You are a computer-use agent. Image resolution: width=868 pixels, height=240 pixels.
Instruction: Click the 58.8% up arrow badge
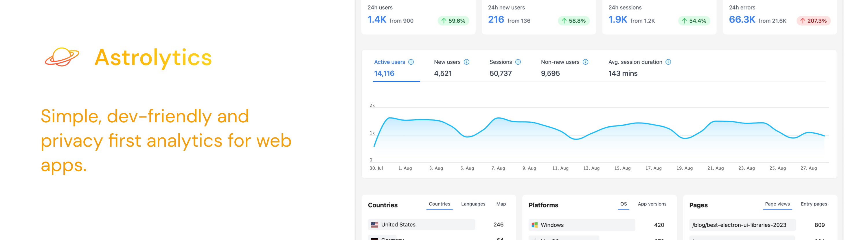pyautogui.click(x=574, y=21)
